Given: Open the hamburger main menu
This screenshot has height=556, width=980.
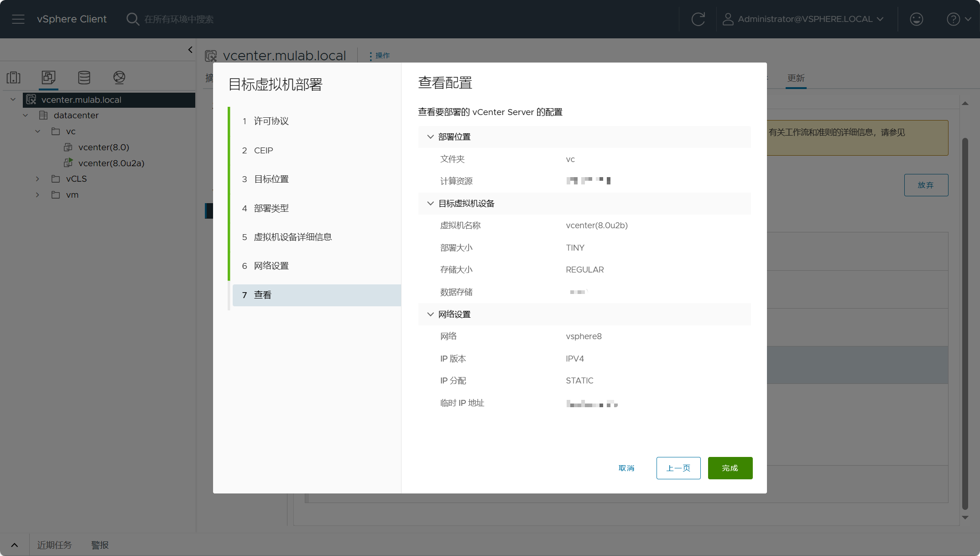Looking at the screenshot, I should coord(18,19).
